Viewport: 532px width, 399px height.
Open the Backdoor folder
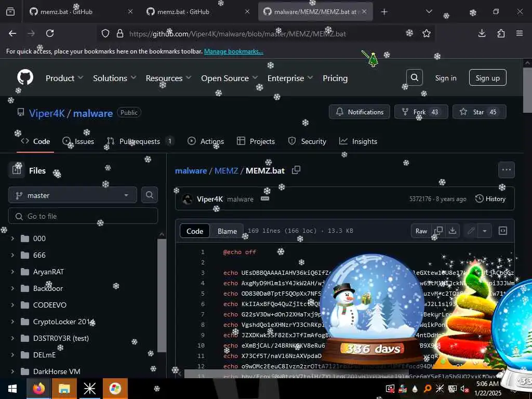point(48,288)
